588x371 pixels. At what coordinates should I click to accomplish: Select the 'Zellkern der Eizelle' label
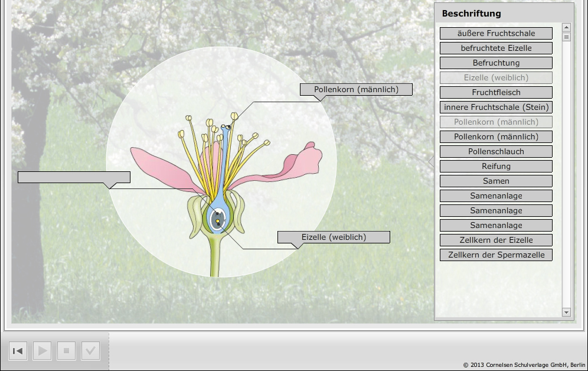pos(496,240)
